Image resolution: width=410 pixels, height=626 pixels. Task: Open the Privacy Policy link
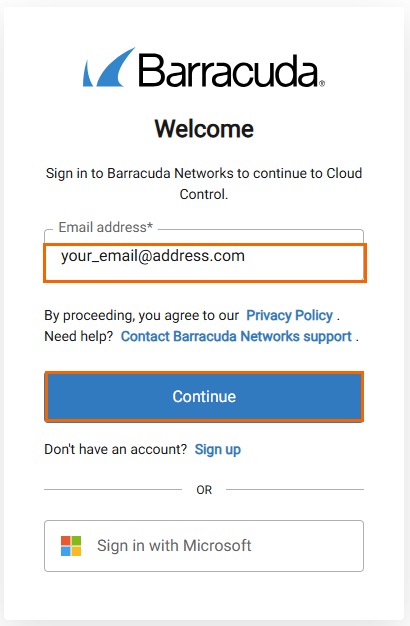click(x=289, y=315)
